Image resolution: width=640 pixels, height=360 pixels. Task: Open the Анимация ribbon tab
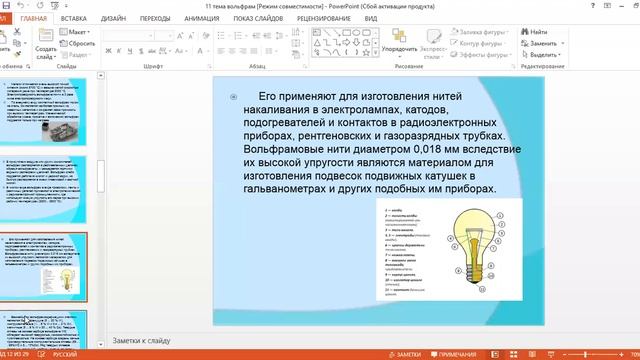[x=202, y=18]
